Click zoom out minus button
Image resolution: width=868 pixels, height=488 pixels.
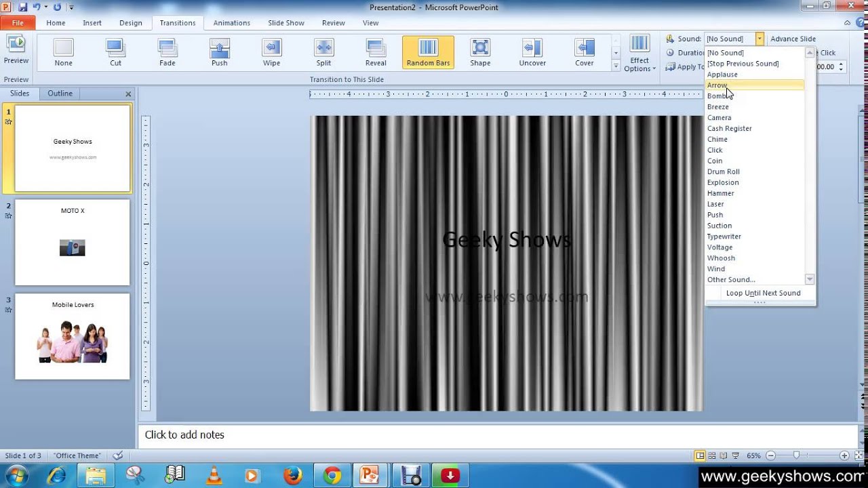click(769, 456)
